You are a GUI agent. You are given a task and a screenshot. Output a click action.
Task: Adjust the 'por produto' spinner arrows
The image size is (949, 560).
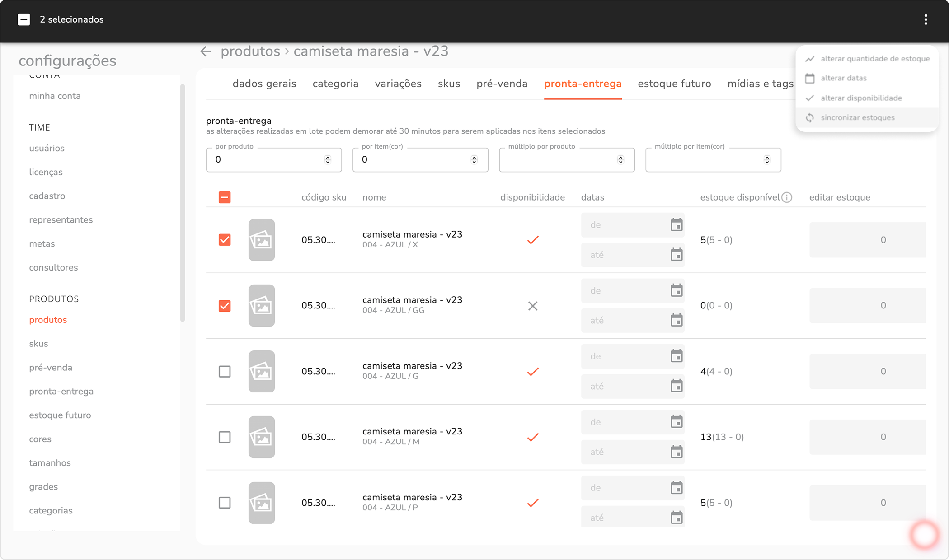tap(328, 160)
